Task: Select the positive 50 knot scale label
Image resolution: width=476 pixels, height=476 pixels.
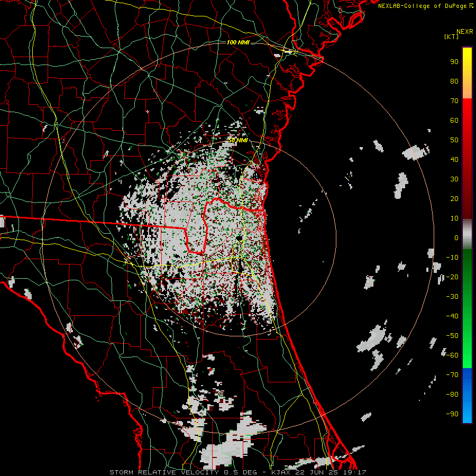Action: [454, 140]
